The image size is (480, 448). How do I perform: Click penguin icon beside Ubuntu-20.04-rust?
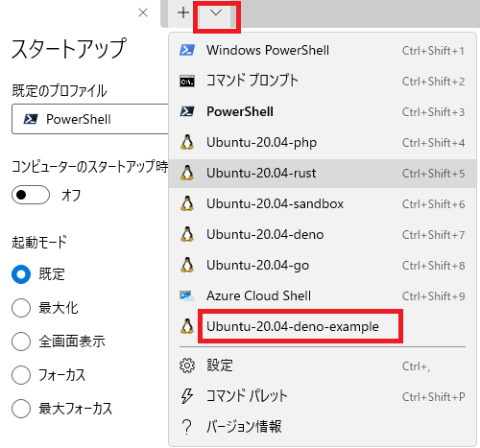point(187,173)
